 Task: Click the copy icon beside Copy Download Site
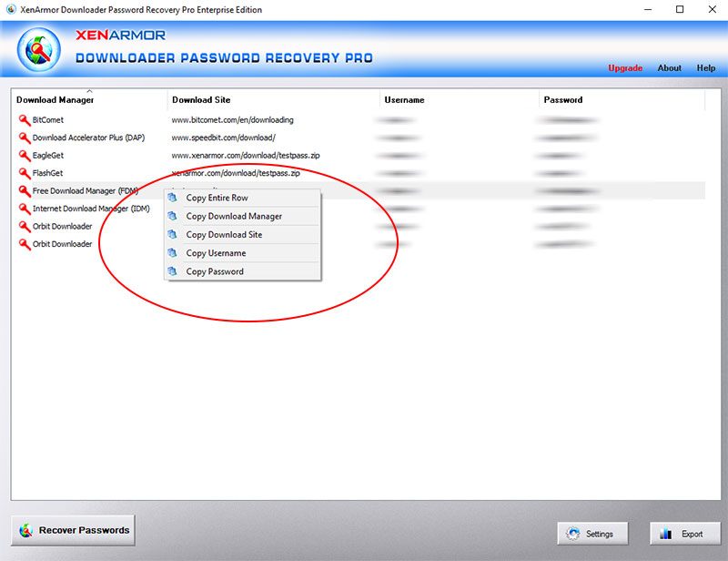click(x=172, y=234)
